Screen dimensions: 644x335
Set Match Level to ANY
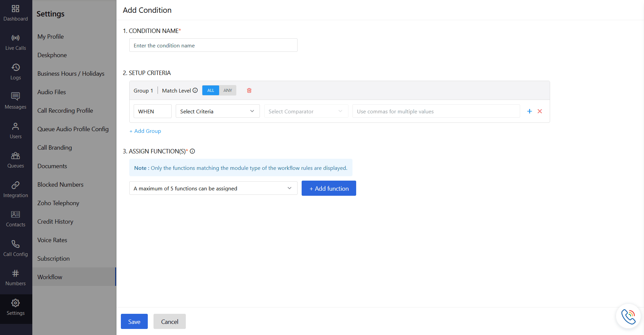(x=228, y=90)
